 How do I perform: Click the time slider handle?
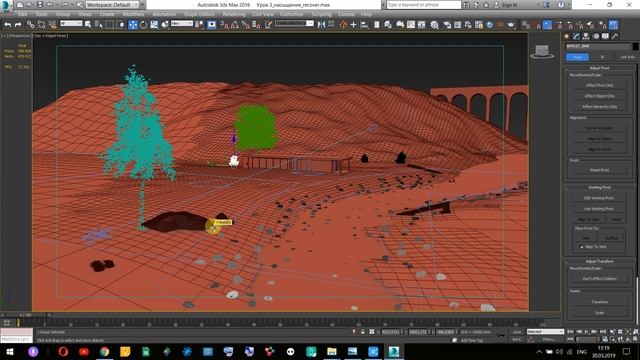tap(25, 315)
